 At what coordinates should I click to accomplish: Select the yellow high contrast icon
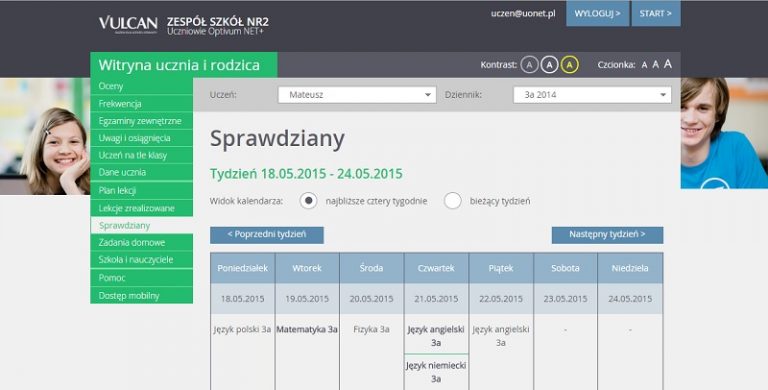569,65
